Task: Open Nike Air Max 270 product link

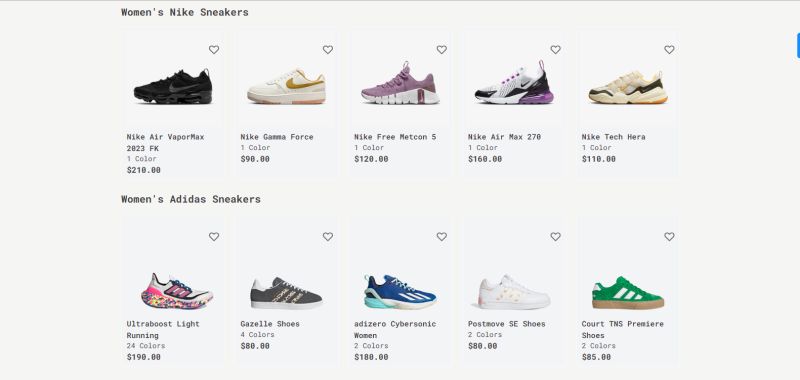Action: 505,137
